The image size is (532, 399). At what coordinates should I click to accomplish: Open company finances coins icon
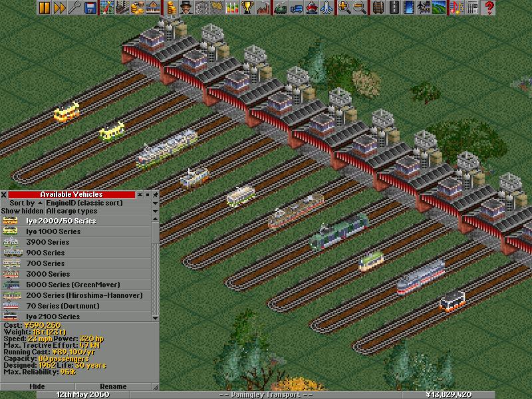pyautogui.click(x=171, y=7)
